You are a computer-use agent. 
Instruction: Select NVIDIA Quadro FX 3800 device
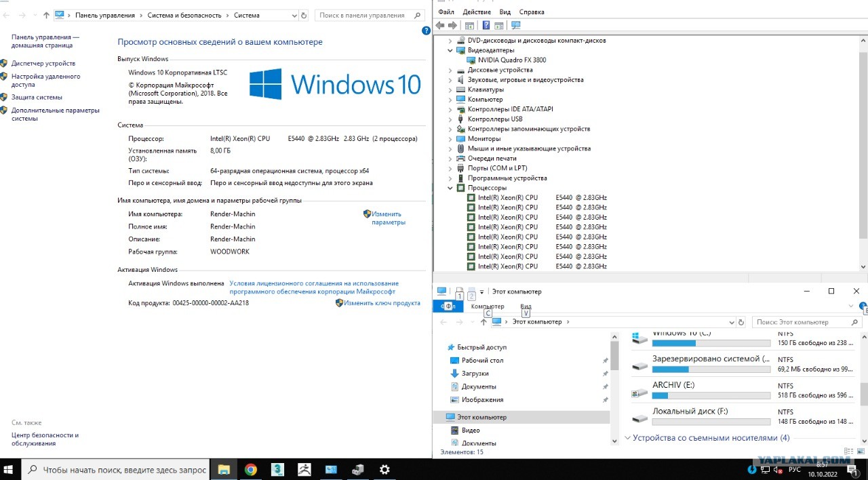(x=511, y=60)
